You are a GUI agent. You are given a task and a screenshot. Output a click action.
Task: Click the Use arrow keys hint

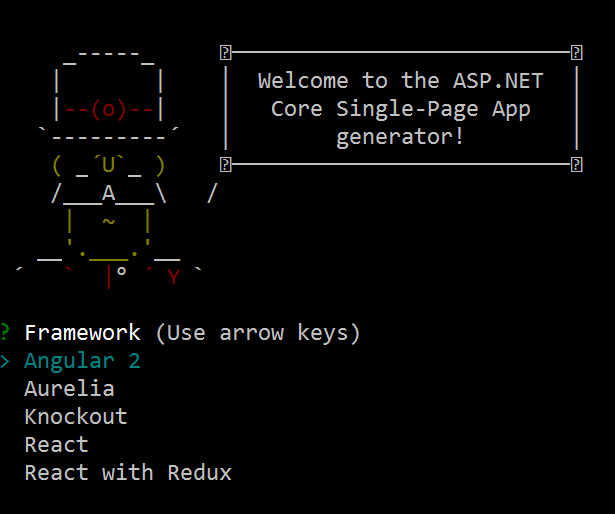[258, 333]
